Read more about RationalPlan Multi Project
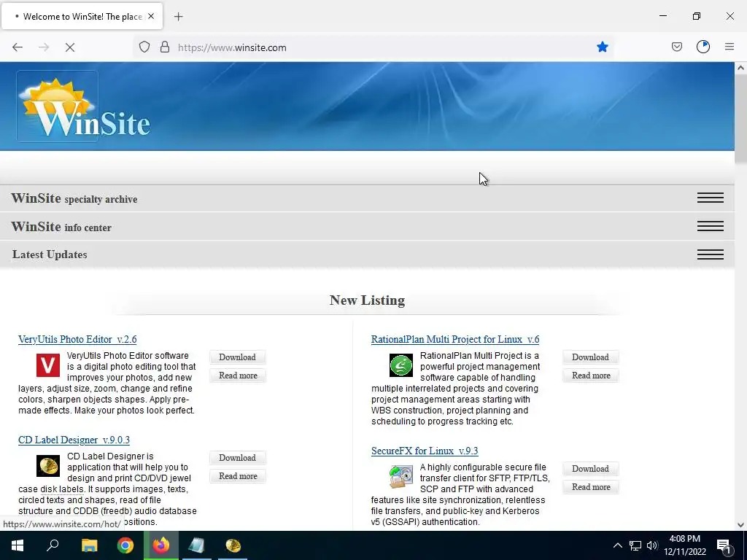747x560 pixels. click(591, 376)
